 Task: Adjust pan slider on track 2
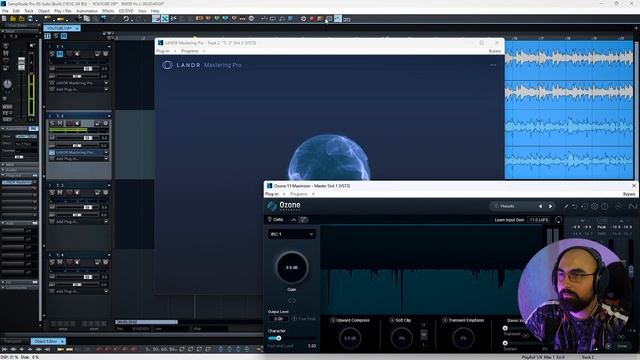[x=78, y=145]
